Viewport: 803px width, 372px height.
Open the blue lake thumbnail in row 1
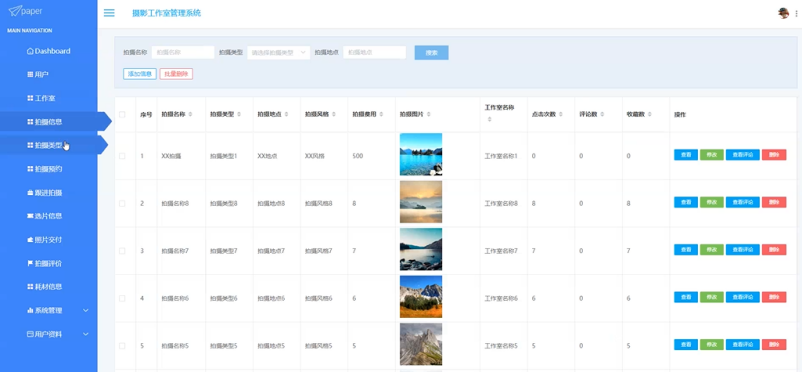421,154
